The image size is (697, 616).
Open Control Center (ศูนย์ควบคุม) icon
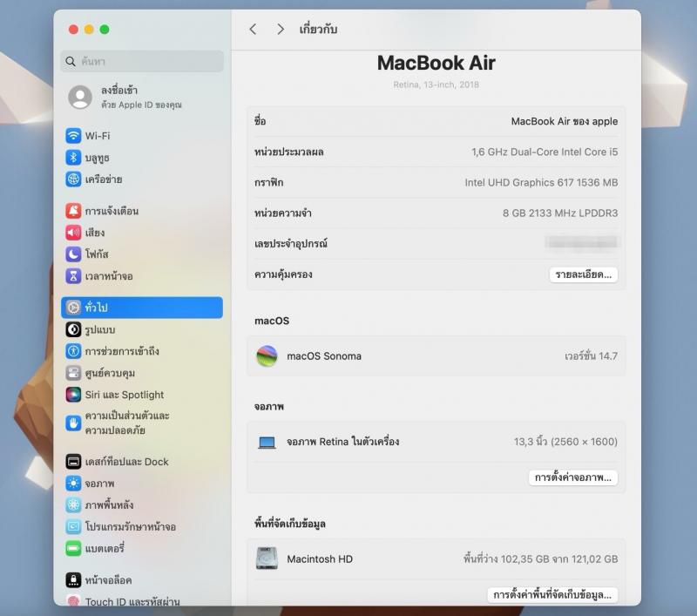tap(73, 373)
